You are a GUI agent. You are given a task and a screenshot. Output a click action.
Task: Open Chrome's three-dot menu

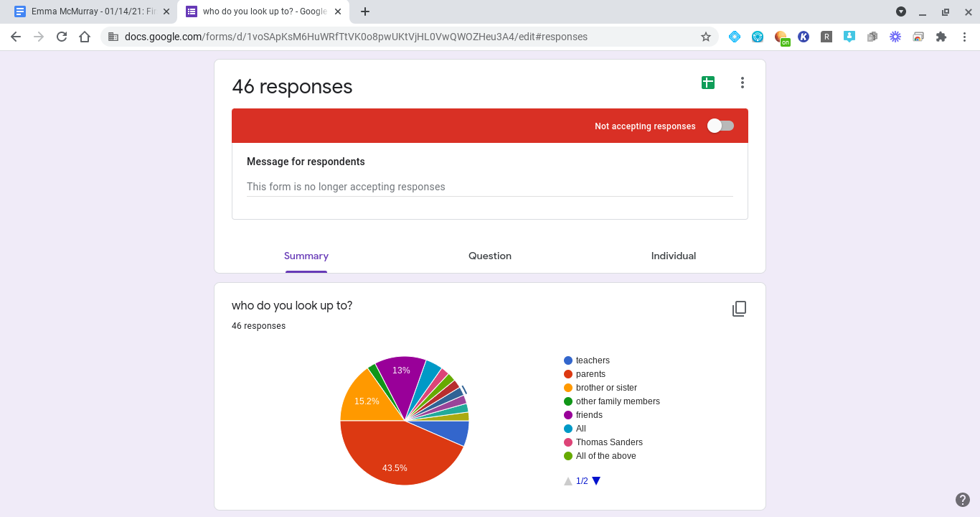point(964,37)
